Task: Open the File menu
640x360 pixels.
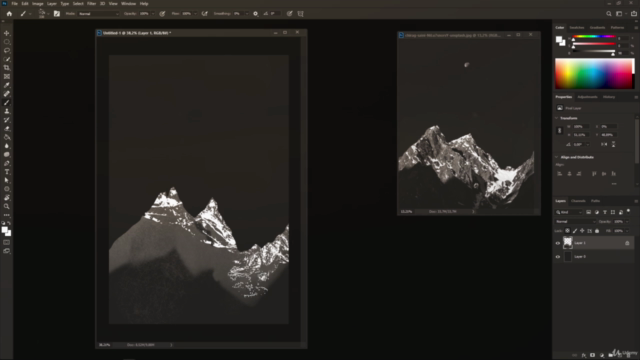Action: 14,4
